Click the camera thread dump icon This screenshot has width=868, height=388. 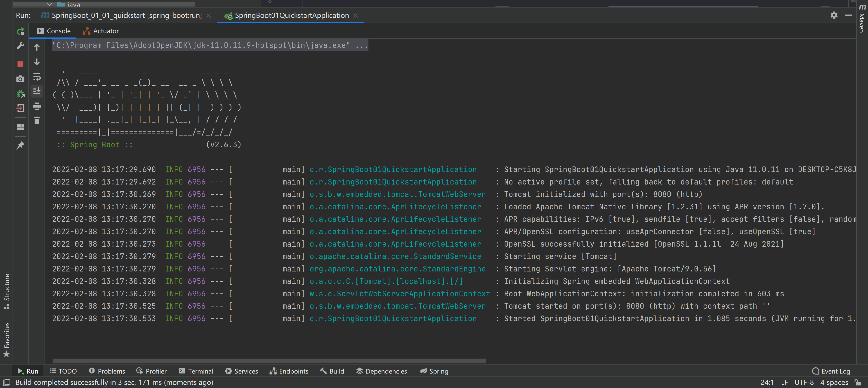(21, 79)
